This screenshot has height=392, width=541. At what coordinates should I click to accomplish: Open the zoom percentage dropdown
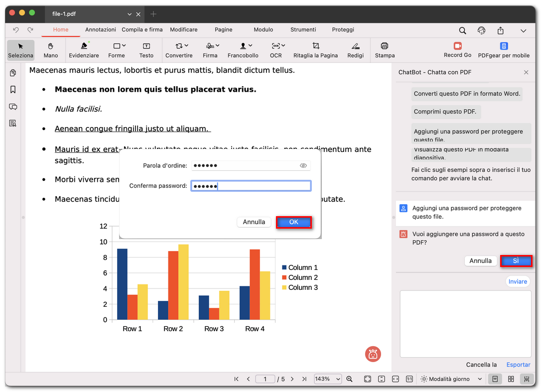[x=327, y=379]
